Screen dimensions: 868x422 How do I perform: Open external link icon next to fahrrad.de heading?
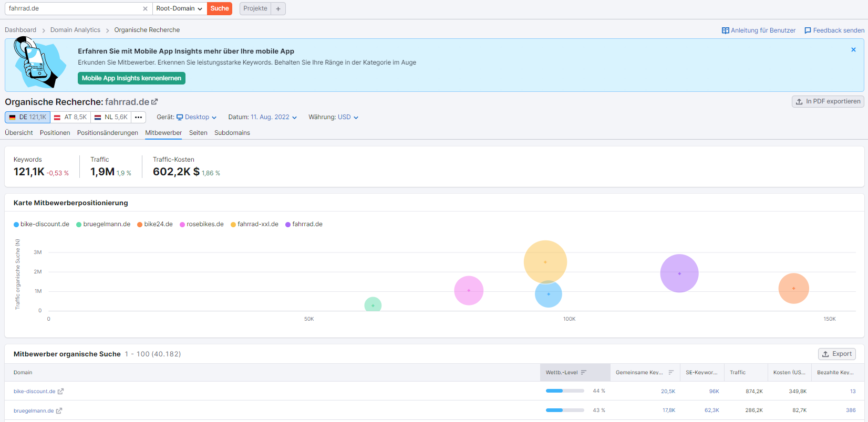click(x=154, y=102)
